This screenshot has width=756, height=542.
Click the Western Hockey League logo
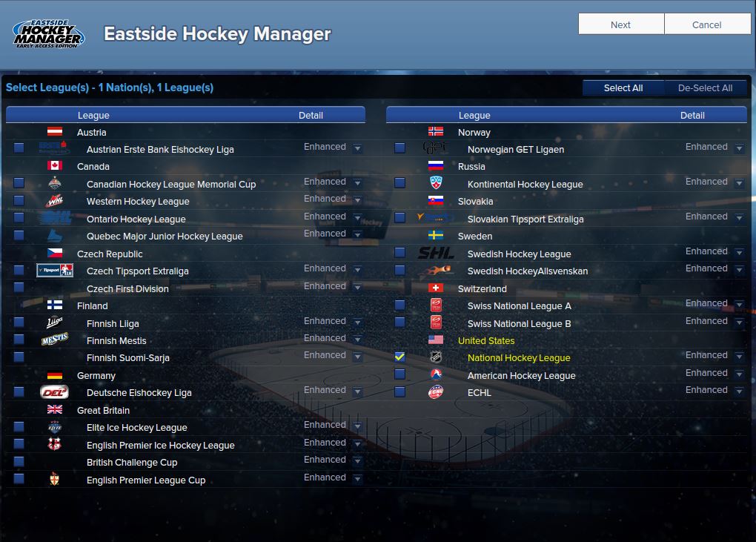click(x=55, y=201)
